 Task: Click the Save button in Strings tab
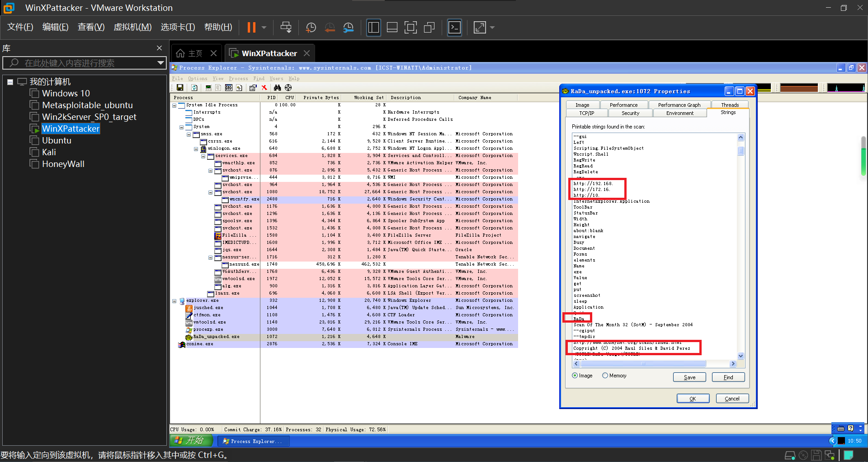[689, 377]
